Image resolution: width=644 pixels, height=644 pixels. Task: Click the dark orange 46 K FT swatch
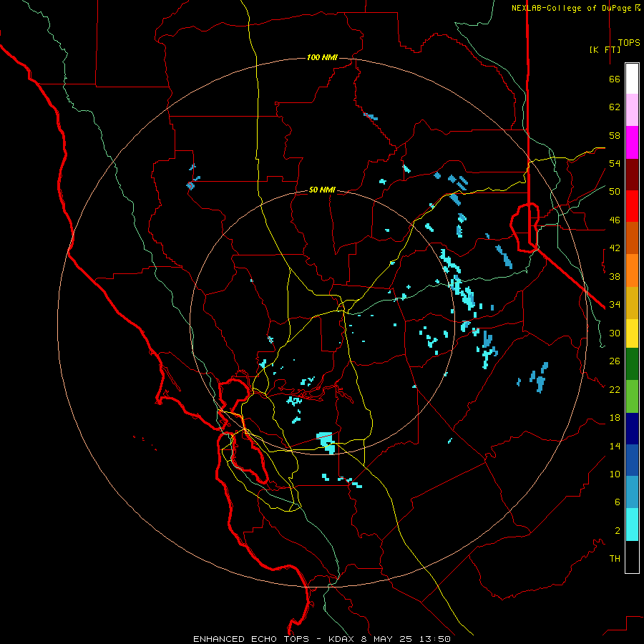pyautogui.click(x=632, y=238)
